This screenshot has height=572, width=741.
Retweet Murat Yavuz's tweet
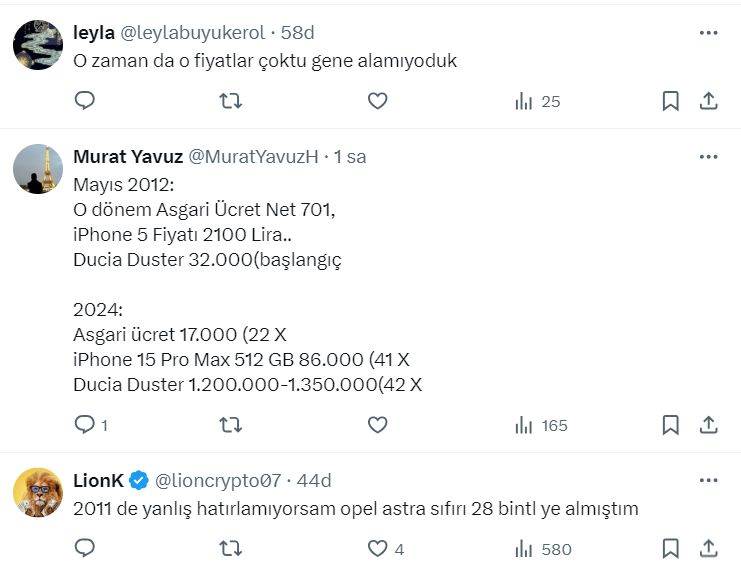click(x=231, y=425)
